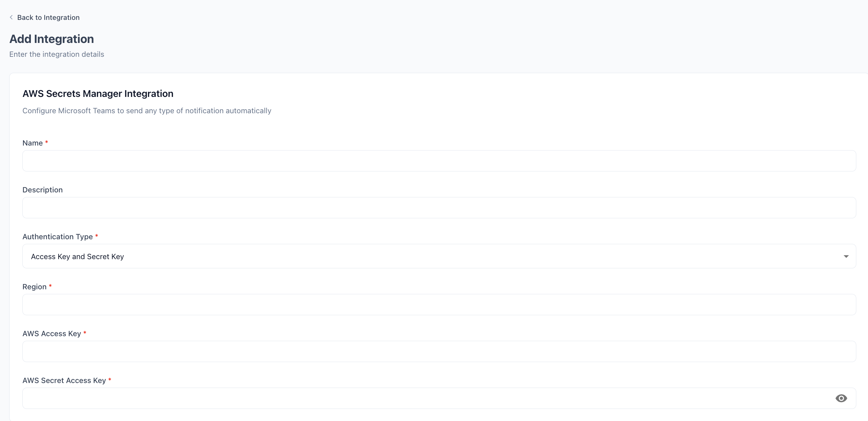Click the Configure Microsoft Teams description text
Image resolution: width=868 pixels, height=421 pixels.
coord(147,111)
